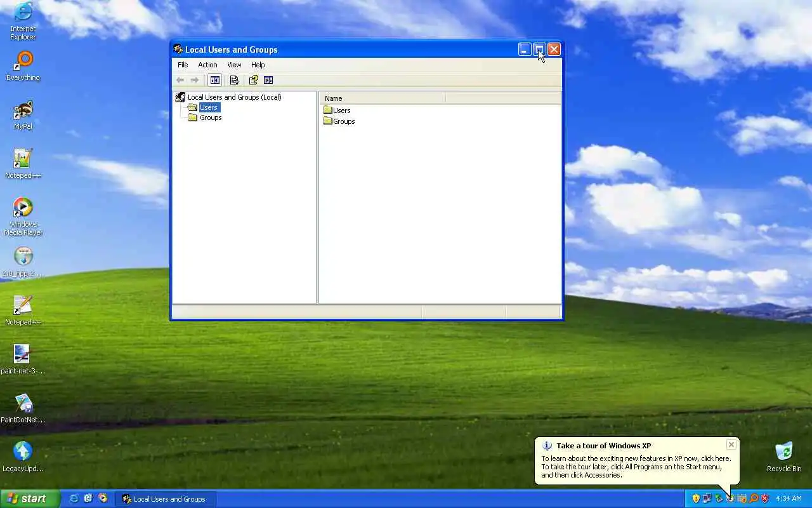
Task: Click the second Quick Launch icon on the taskbar
Action: coord(88,499)
